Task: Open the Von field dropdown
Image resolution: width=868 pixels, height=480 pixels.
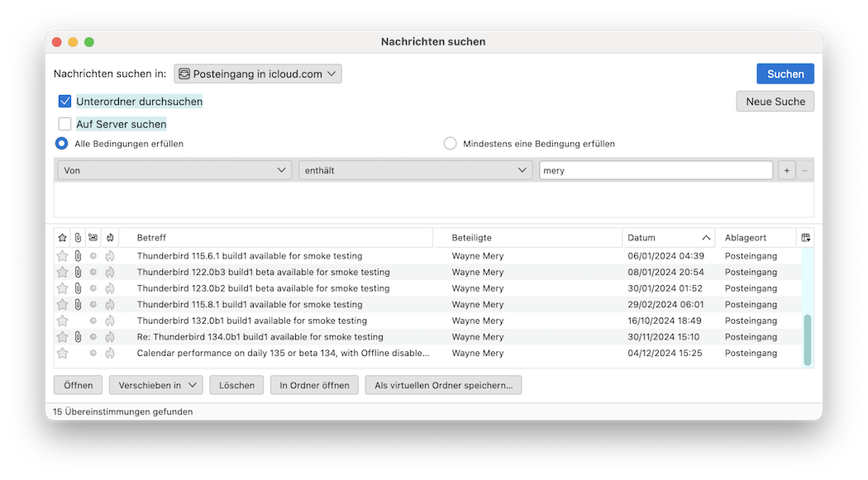Action: [x=174, y=170]
